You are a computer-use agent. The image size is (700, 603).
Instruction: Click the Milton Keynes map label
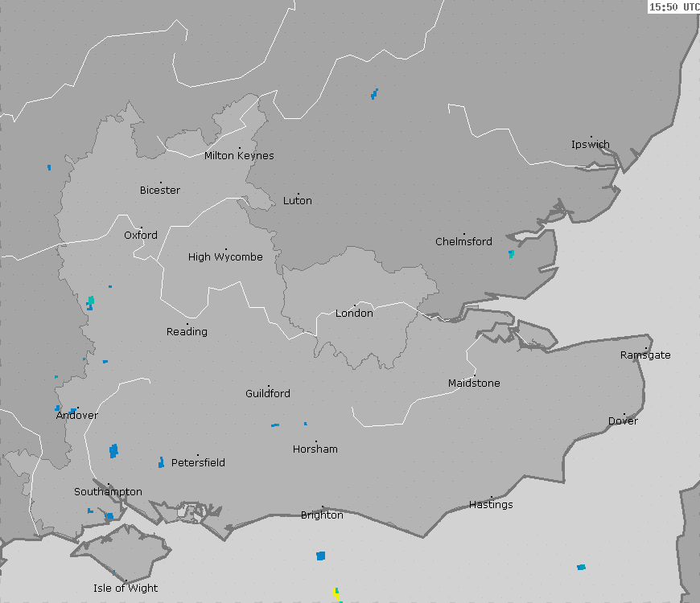pos(239,156)
